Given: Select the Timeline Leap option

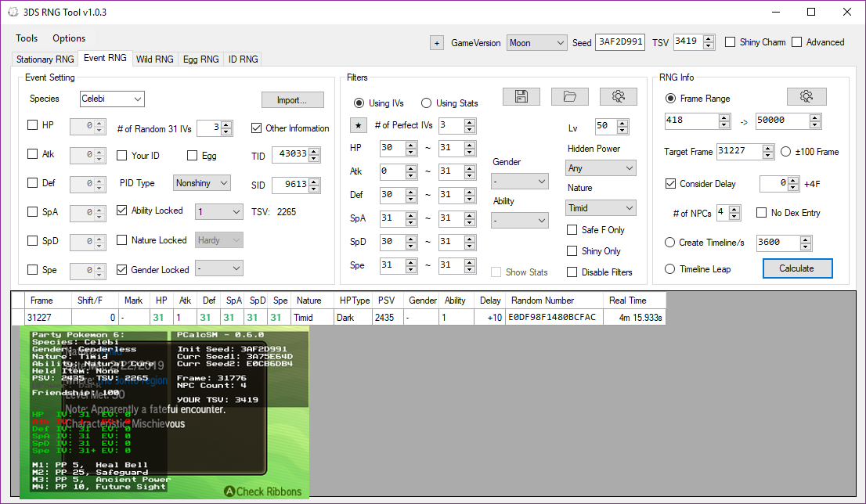Looking at the screenshot, I should click(670, 269).
